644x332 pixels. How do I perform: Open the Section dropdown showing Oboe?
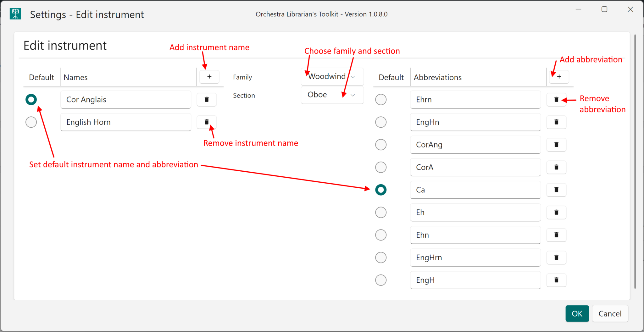(332, 95)
